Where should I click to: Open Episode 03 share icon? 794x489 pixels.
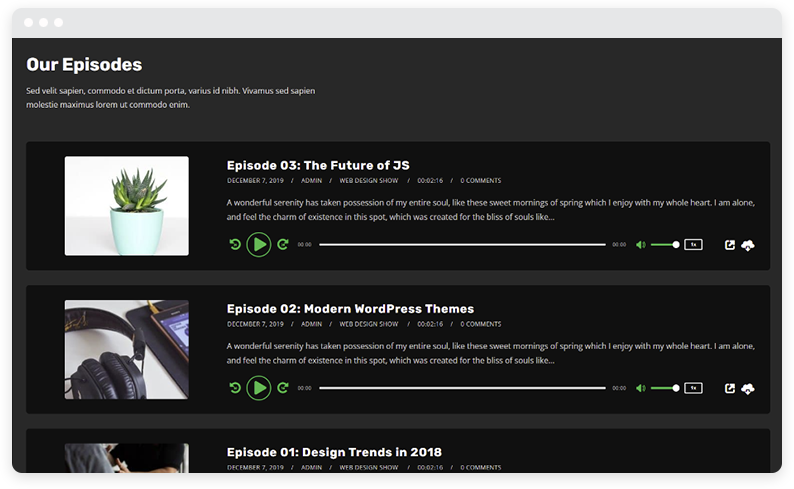tap(730, 245)
